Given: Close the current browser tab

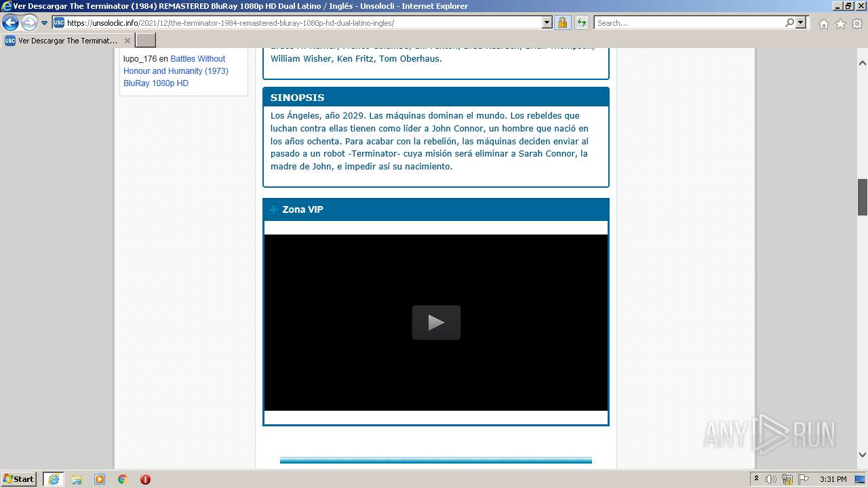Looking at the screenshot, I should click(127, 41).
